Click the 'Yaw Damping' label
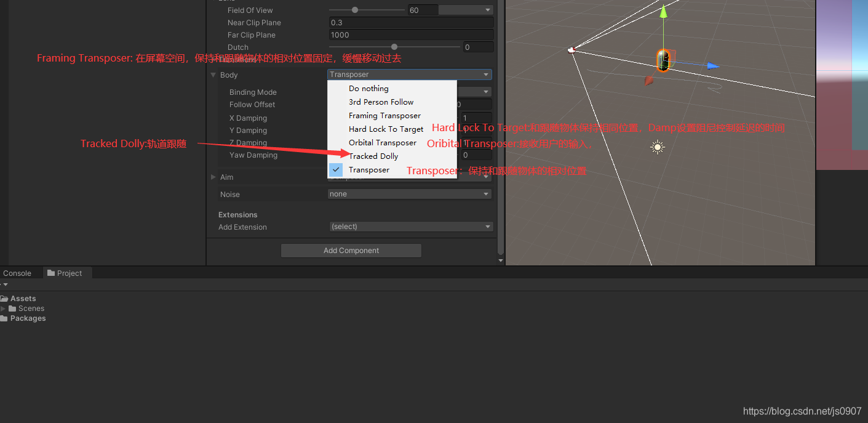 [x=253, y=155]
